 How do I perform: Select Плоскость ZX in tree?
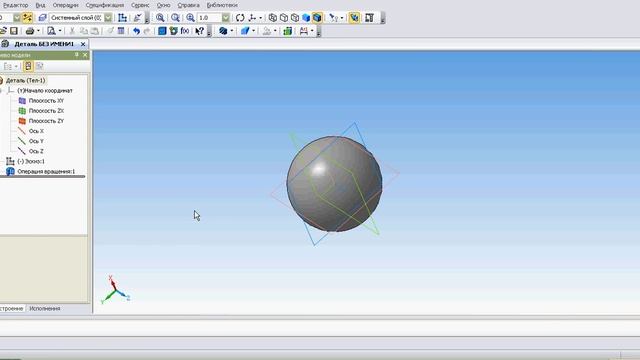[x=46, y=111]
